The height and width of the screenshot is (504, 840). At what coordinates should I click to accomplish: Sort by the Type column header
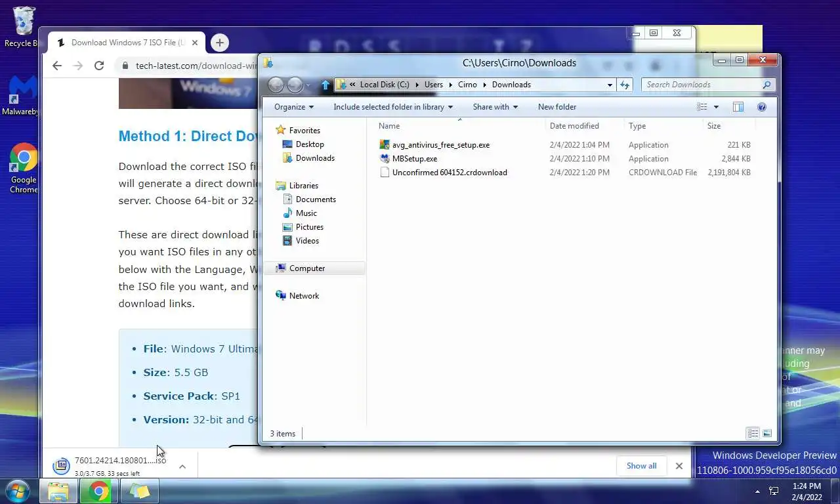point(663,126)
